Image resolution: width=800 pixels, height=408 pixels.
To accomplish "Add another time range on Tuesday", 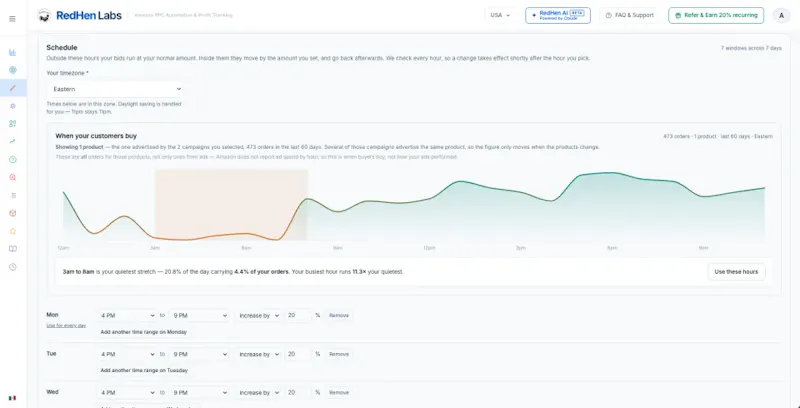I will 144,371.
